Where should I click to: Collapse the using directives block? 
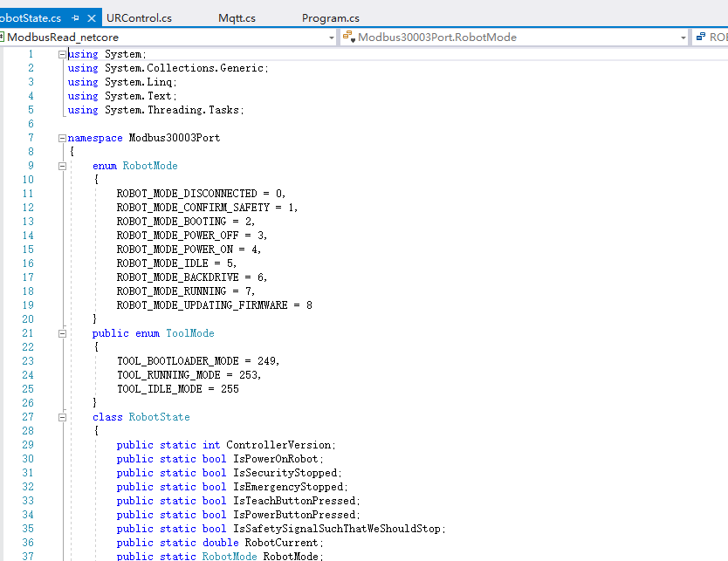click(x=62, y=54)
